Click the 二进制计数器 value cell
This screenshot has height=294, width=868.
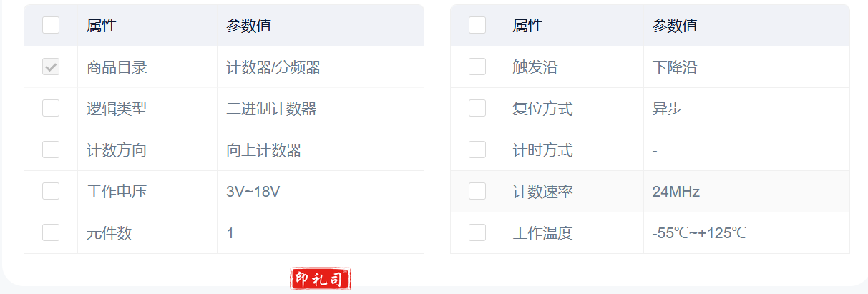point(271,109)
